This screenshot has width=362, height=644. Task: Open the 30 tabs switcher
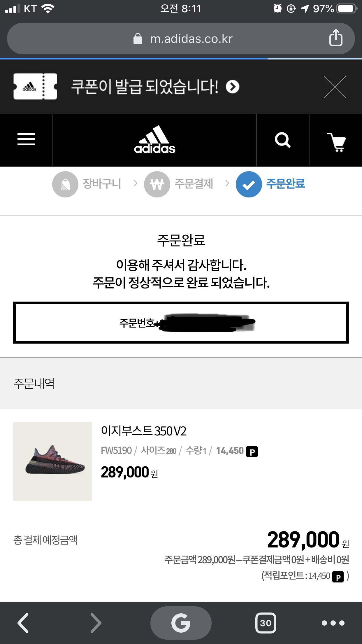click(x=266, y=623)
